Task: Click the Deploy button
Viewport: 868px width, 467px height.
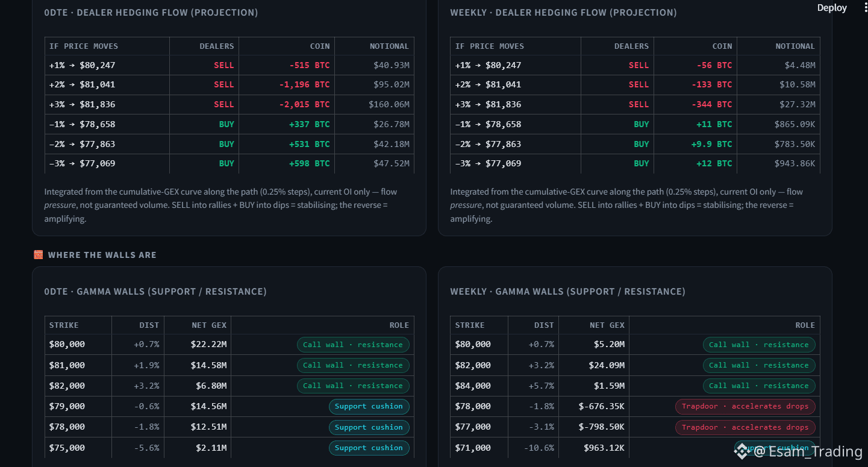Action: click(x=832, y=8)
